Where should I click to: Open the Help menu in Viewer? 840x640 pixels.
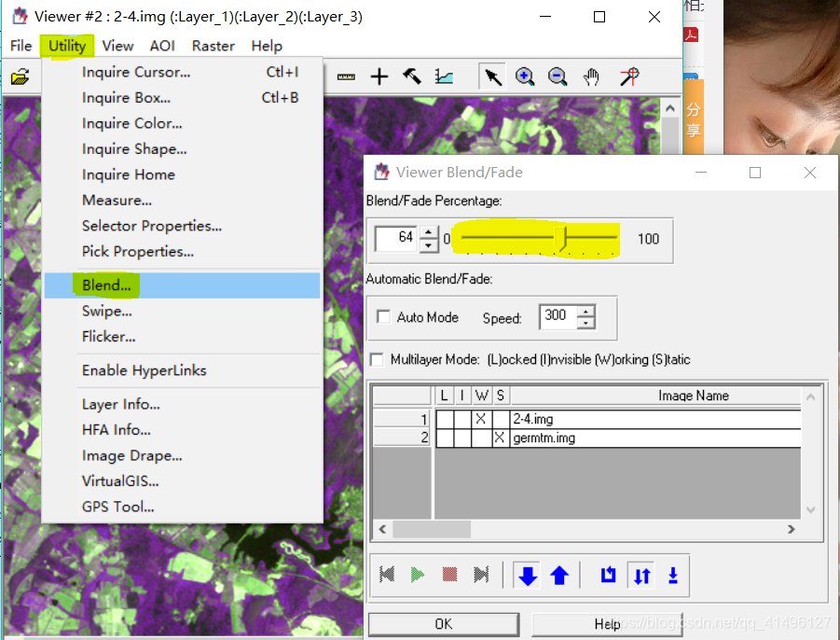click(x=267, y=46)
